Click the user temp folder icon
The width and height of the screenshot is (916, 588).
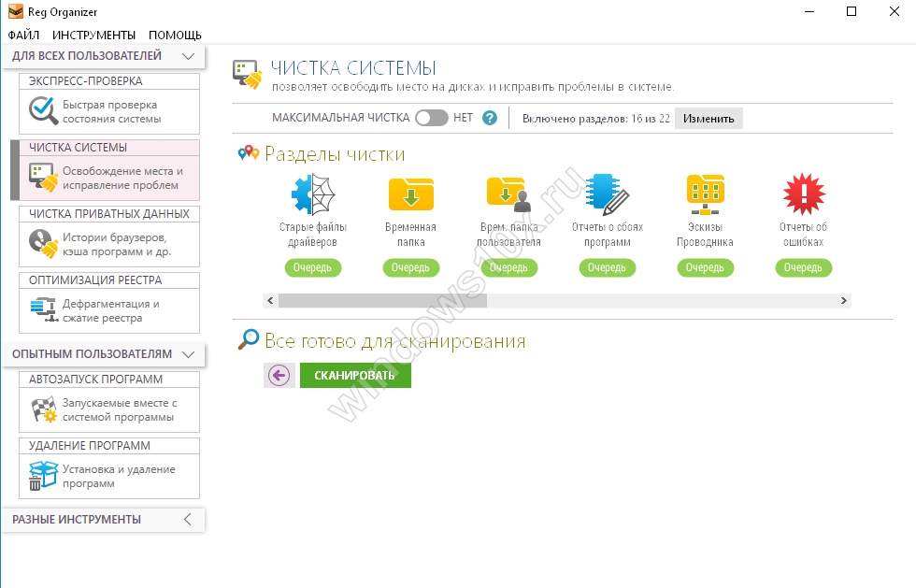pos(508,194)
